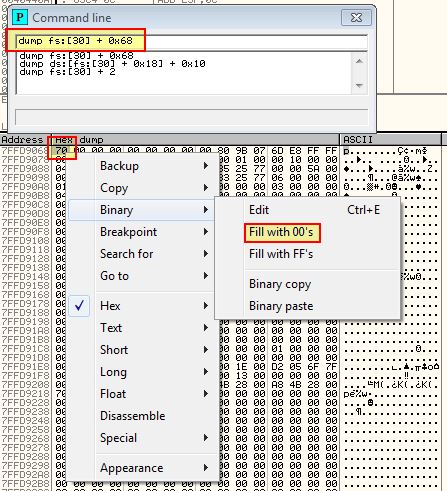Choose Binary paste
Screen dimensions: 447x491
pyautogui.click(x=307, y=306)
